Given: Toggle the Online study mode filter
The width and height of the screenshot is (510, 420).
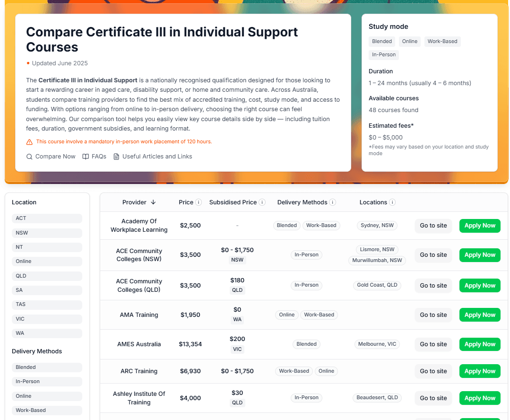Looking at the screenshot, I should [409, 41].
